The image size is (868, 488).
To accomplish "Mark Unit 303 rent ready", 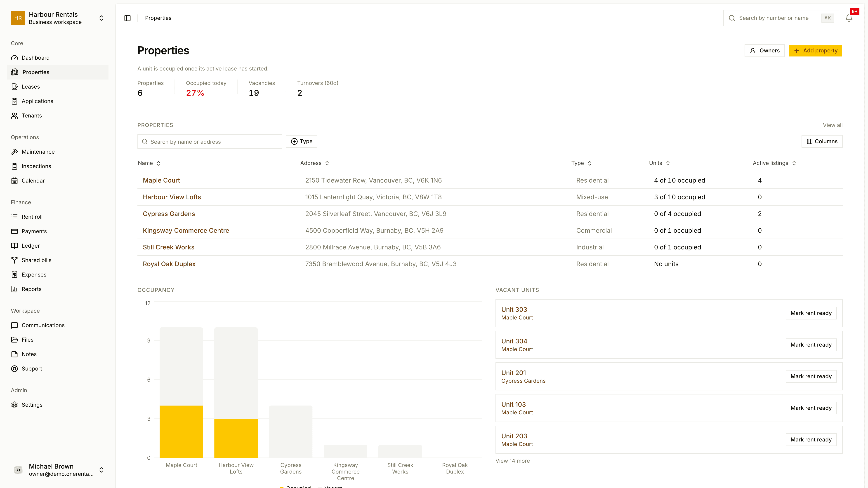I will 811,313.
